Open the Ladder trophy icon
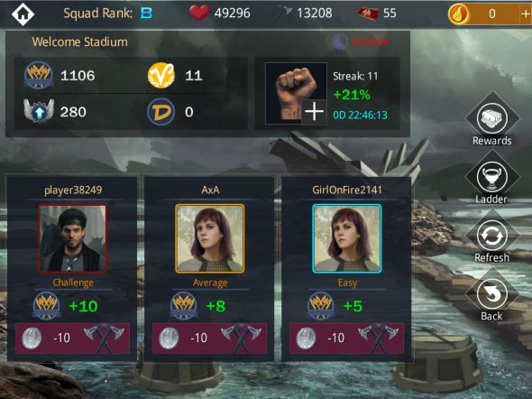 pyautogui.click(x=491, y=177)
